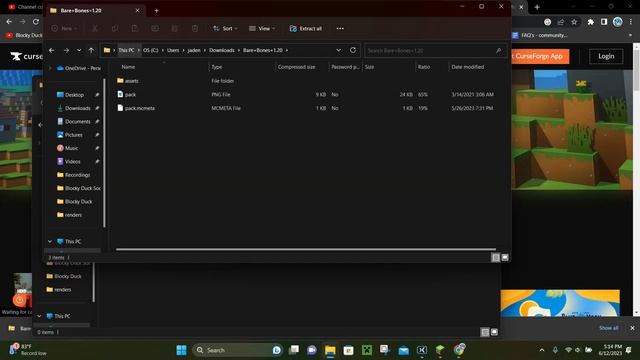Image resolution: width=640 pixels, height=360 pixels.
Task: Click Show all in Chrome downloads bar
Action: [609, 328]
